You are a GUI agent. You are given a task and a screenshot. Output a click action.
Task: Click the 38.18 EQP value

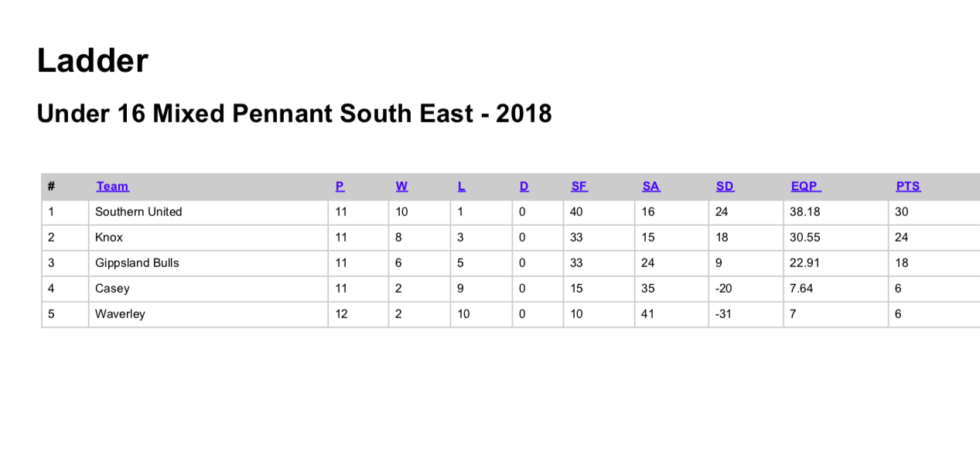pyautogui.click(x=804, y=212)
